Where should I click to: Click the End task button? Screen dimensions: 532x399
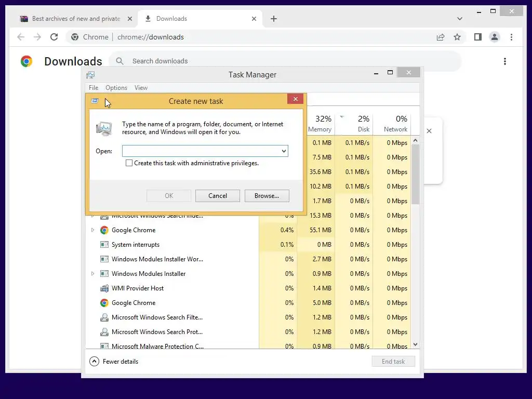click(393, 362)
